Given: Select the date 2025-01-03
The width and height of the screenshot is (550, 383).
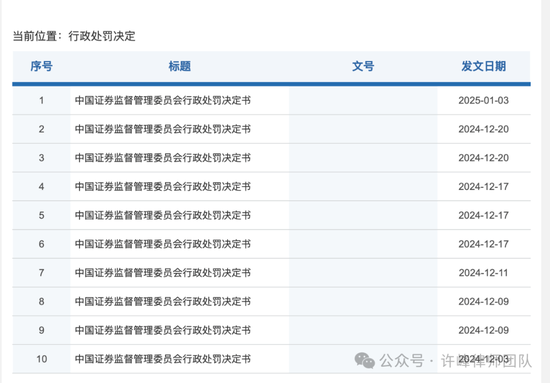Looking at the screenshot, I should pyautogui.click(x=483, y=101).
